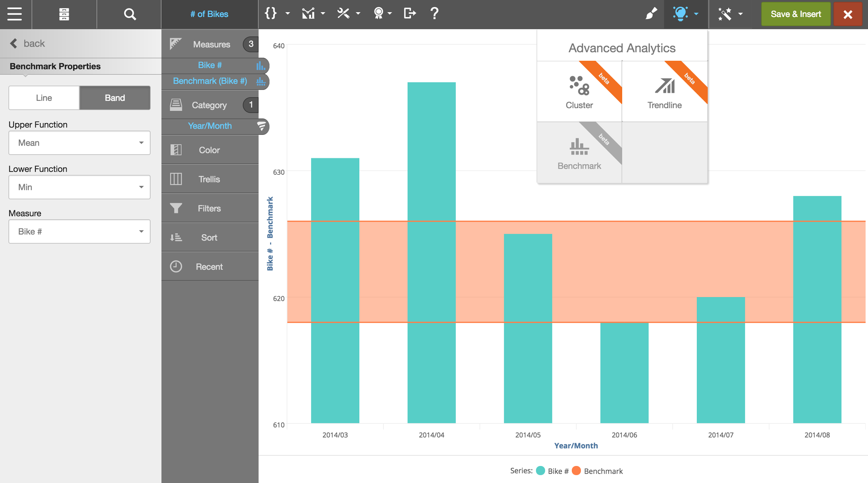Viewport: 868px width, 483px height.
Task: Select the Band benchmark type
Action: pos(115,98)
